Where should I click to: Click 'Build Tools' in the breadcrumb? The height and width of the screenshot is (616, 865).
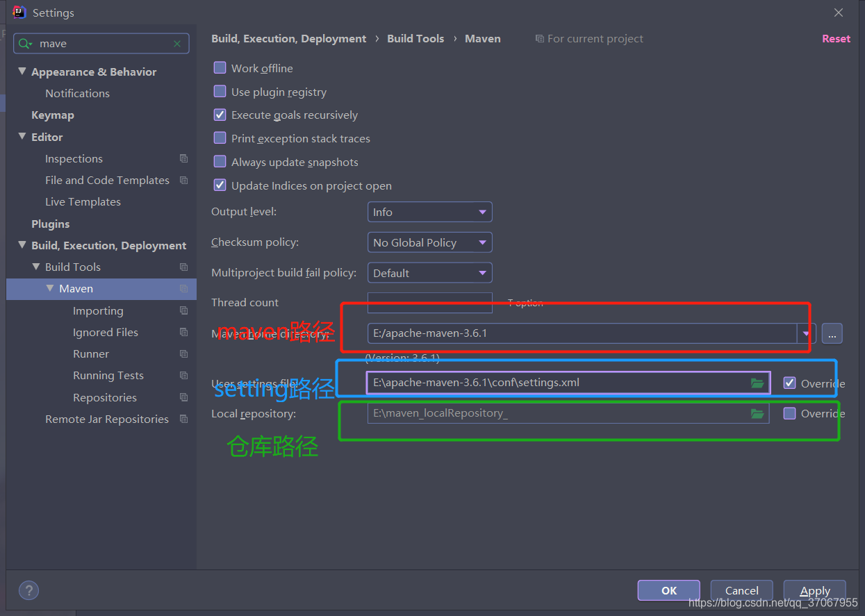click(415, 39)
